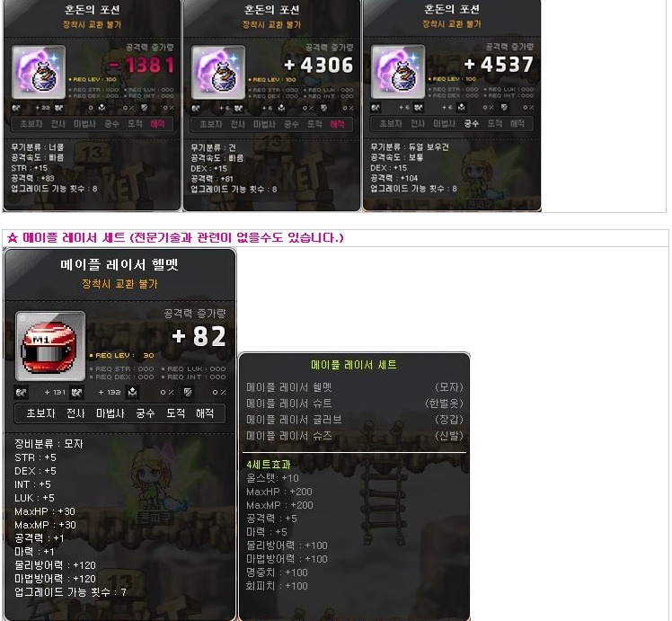Click the potion icon beside the +4306 value

pos(218,73)
